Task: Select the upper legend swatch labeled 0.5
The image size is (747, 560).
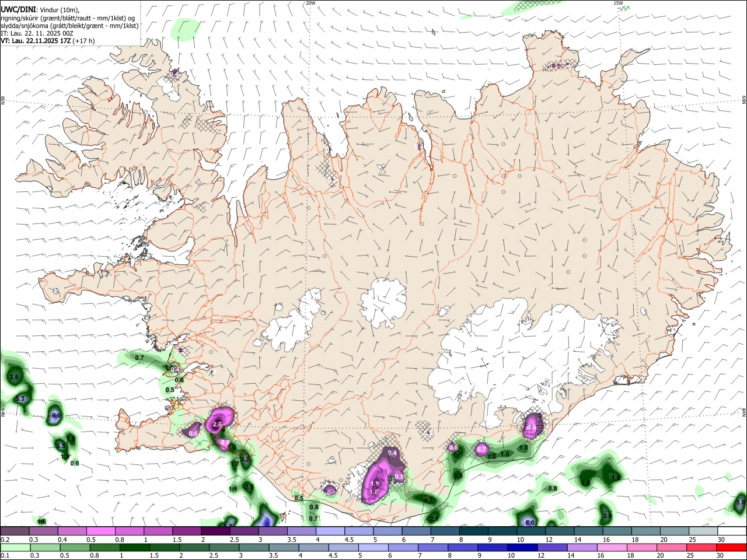Action: point(101,531)
